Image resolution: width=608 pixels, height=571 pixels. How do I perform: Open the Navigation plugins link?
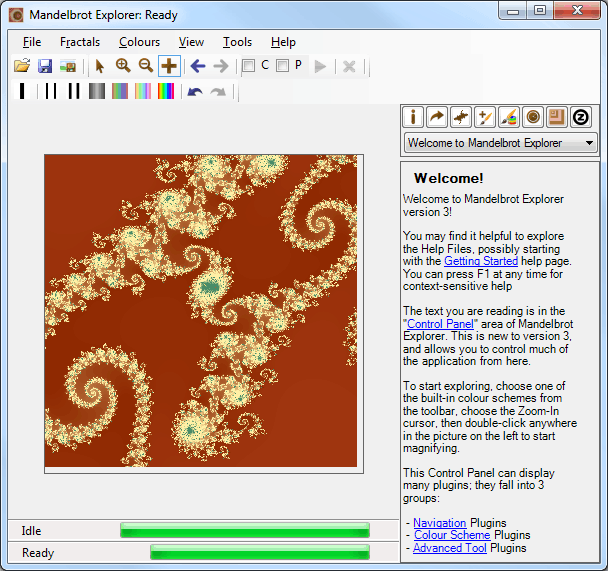pyautogui.click(x=439, y=523)
